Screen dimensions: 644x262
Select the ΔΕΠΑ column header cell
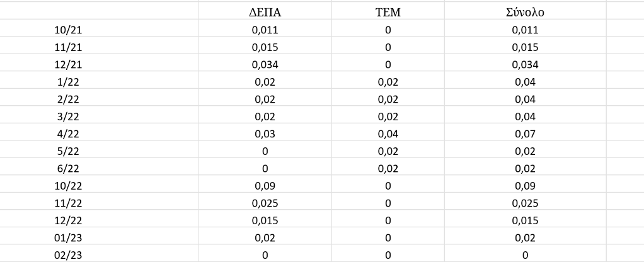[265, 13]
